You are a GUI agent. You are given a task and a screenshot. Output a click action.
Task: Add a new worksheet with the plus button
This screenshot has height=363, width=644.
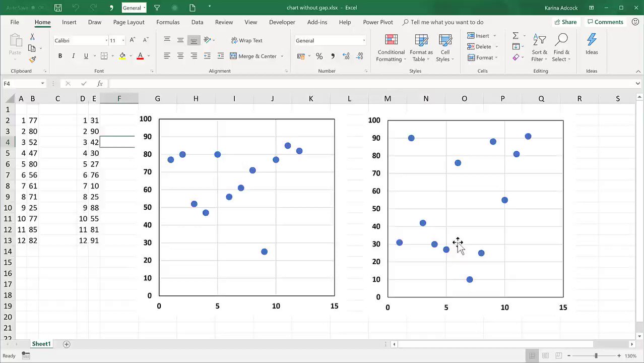66,344
